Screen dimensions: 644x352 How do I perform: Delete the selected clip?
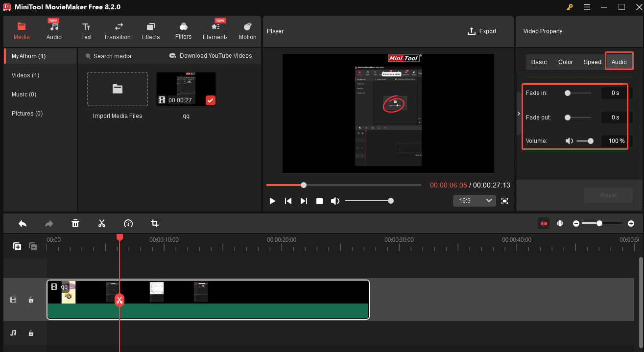point(75,224)
